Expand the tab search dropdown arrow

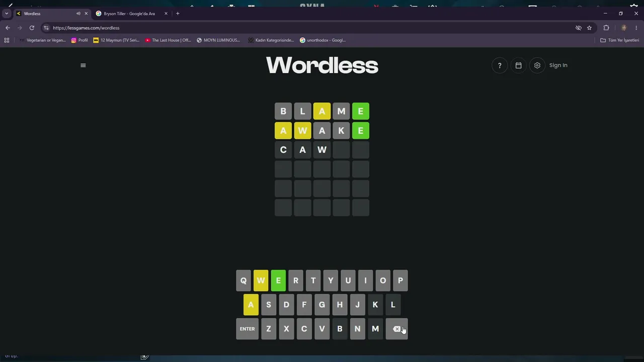tap(6, 14)
